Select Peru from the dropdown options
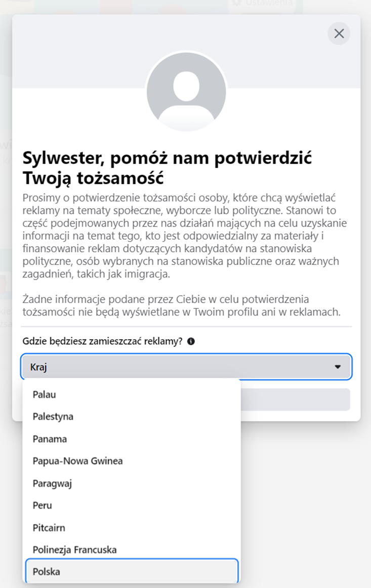371x588 pixels. coord(42,506)
